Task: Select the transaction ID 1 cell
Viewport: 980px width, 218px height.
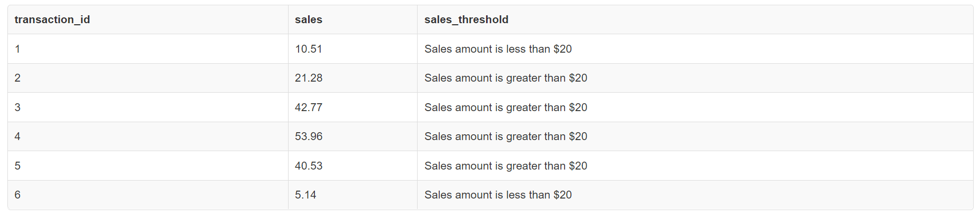Action: [x=17, y=49]
